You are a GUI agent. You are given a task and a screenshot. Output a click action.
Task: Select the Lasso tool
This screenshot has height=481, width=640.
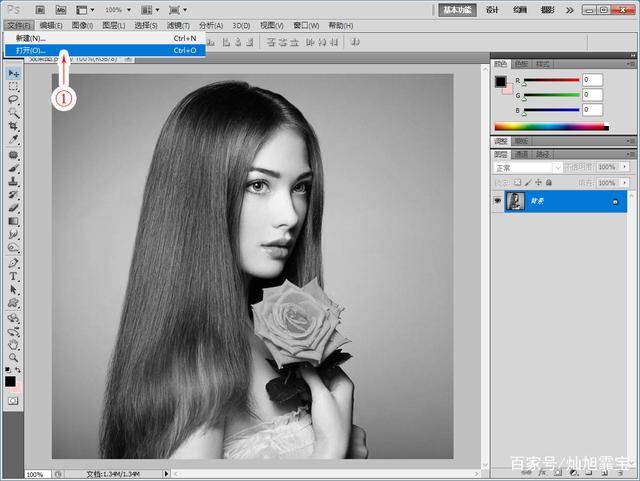click(x=13, y=100)
